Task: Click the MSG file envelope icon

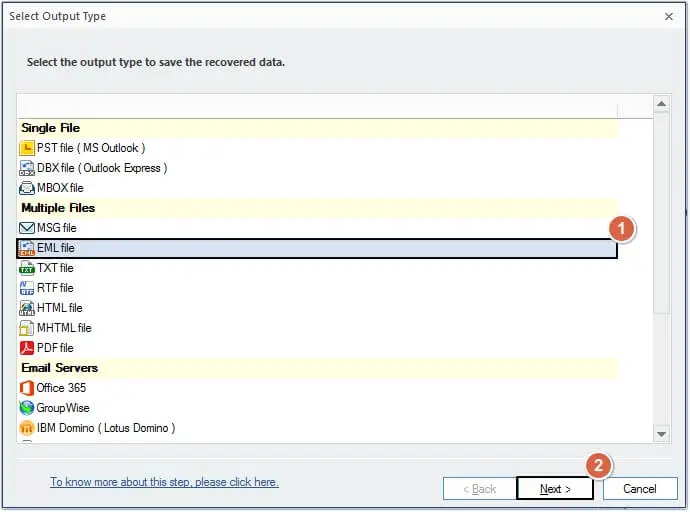Action: (x=27, y=228)
